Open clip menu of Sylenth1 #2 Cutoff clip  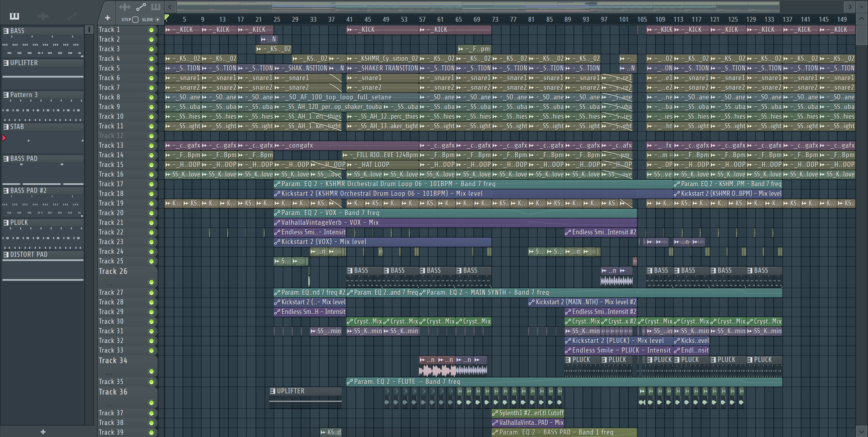pos(495,413)
